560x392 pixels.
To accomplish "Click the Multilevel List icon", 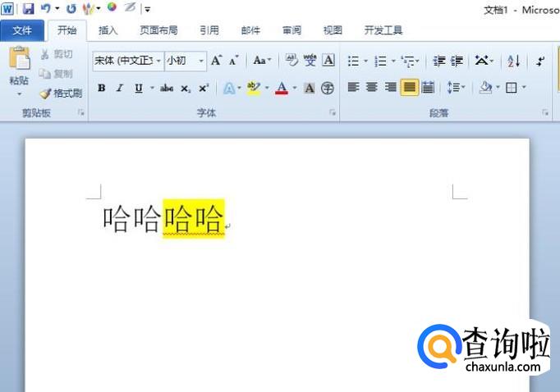I will pos(408,61).
